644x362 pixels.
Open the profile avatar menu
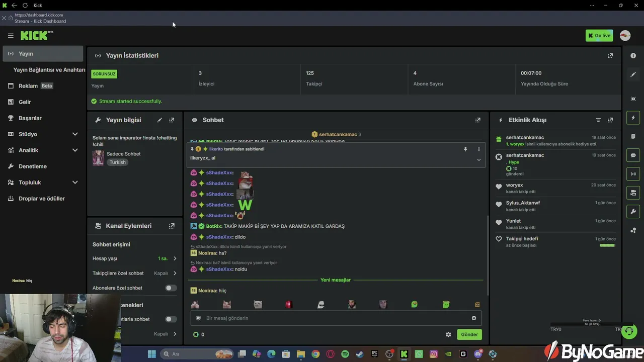[x=625, y=36]
